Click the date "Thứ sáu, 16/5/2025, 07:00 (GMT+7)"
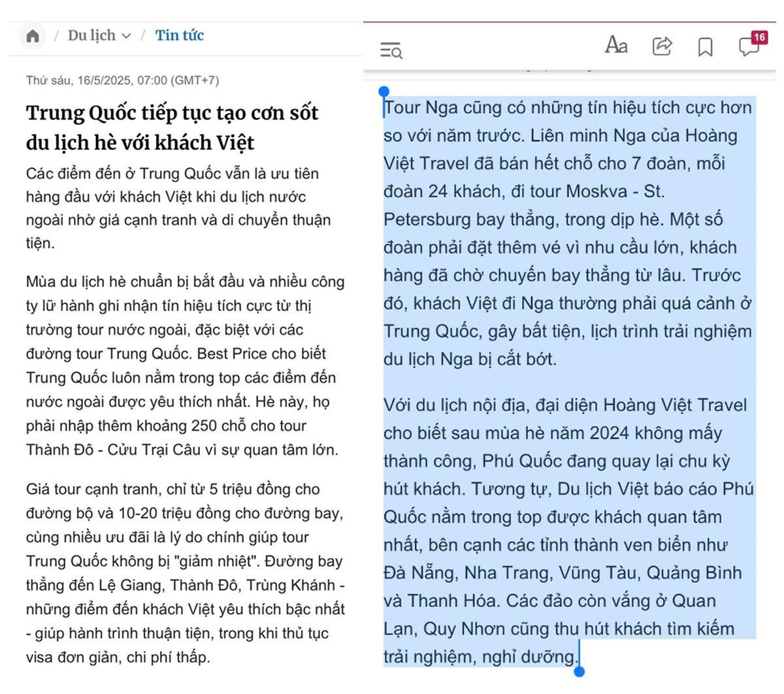This screenshot has width=784, height=694. [x=122, y=80]
